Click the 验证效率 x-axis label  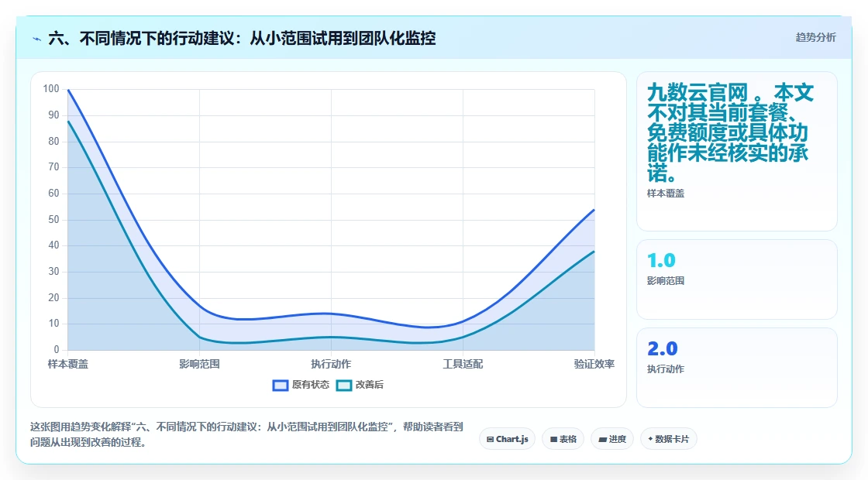(594, 364)
